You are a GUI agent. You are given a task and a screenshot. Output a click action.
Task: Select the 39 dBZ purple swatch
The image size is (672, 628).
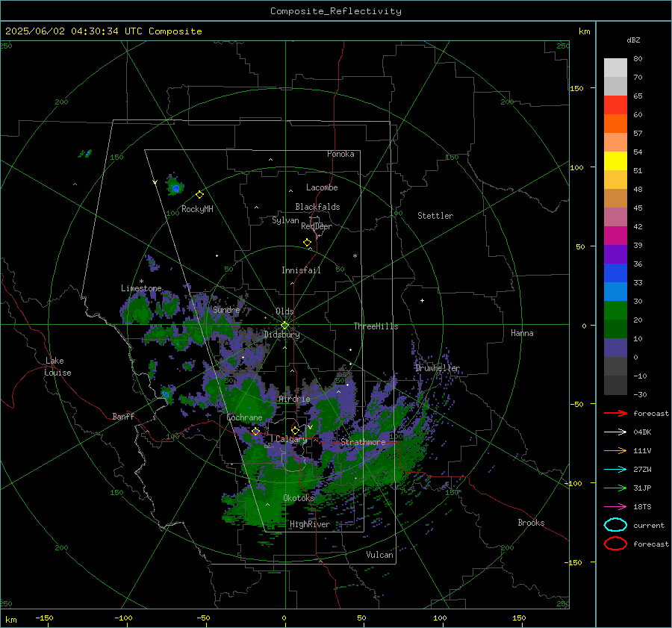615,254
